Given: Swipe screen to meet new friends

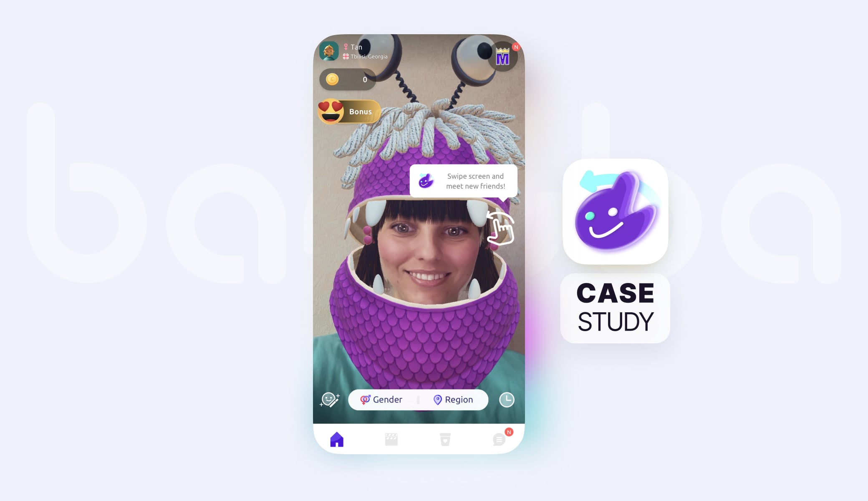Looking at the screenshot, I should pyautogui.click(x=464, y=181).
